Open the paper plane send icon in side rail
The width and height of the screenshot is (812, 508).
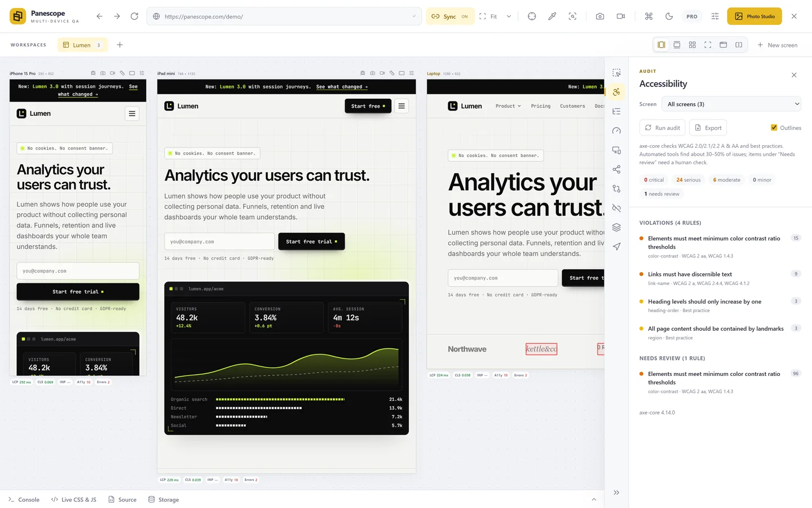click(x=616, y=247)
